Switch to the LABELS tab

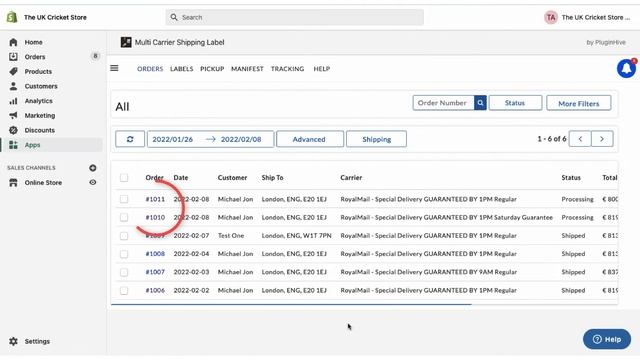(182, 69)
